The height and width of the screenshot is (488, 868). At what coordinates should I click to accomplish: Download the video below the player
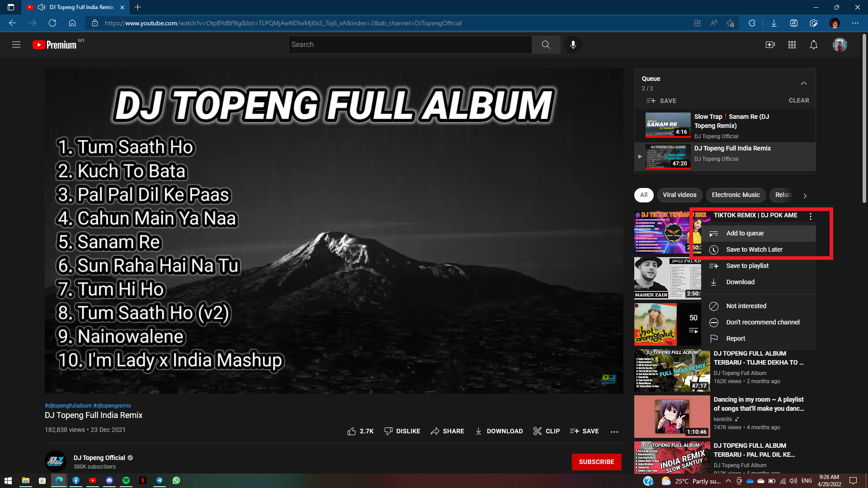tap(499, 431)
